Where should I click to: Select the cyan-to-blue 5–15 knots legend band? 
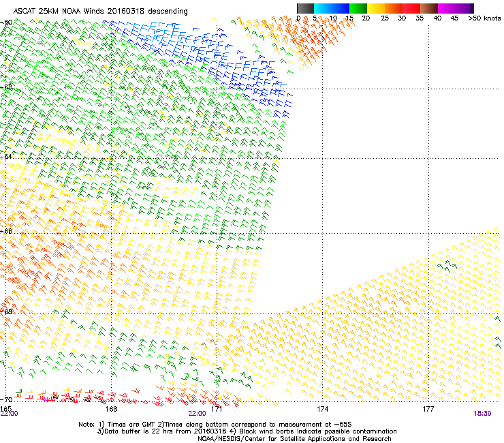[x=332, y=8]
